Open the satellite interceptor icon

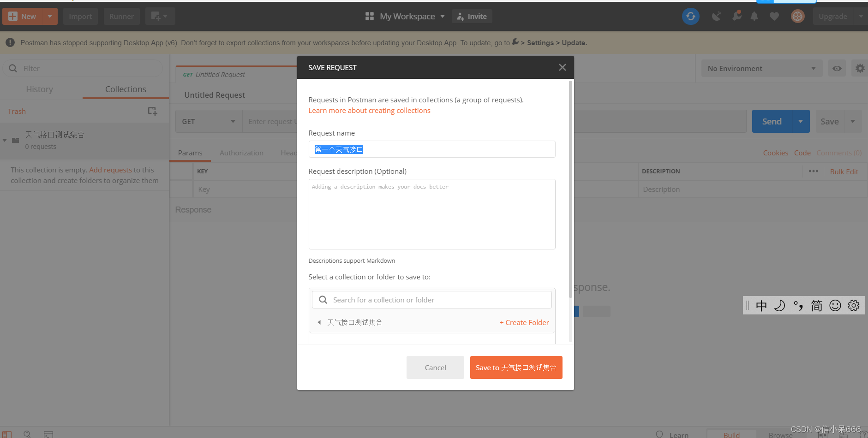point(716,17)
